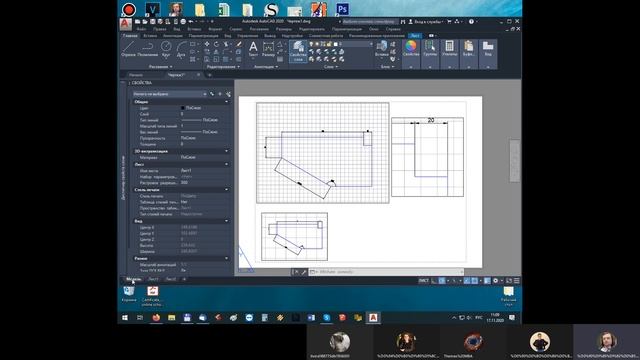640x360 pixels.
Task: Open the 'Ничего не выбрано' selection dropdown
Action: click(x=169, y=94)
